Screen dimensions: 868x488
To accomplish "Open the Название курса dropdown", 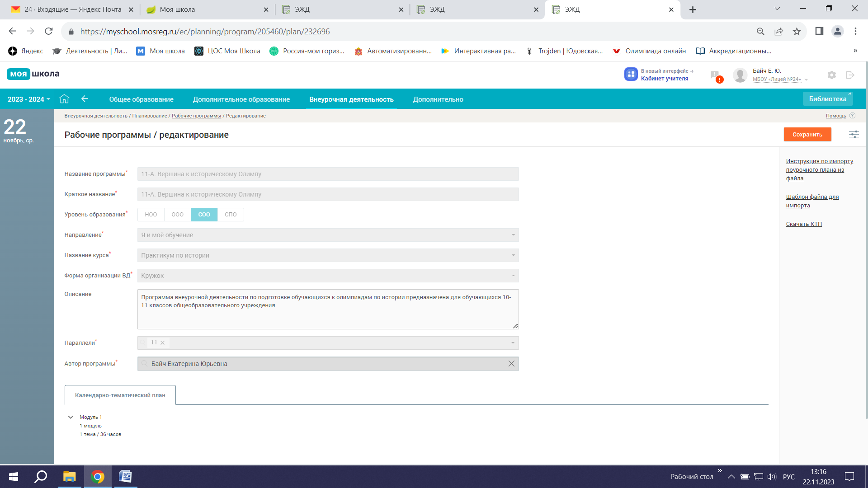I will (x=328, y=255).
